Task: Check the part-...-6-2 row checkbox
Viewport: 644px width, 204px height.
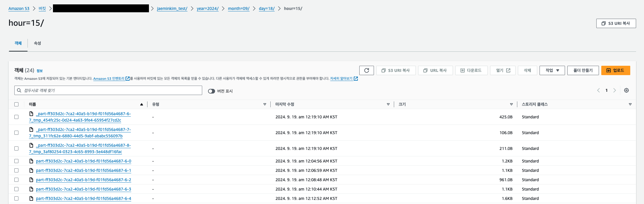Action: click(x=16, y=180)
